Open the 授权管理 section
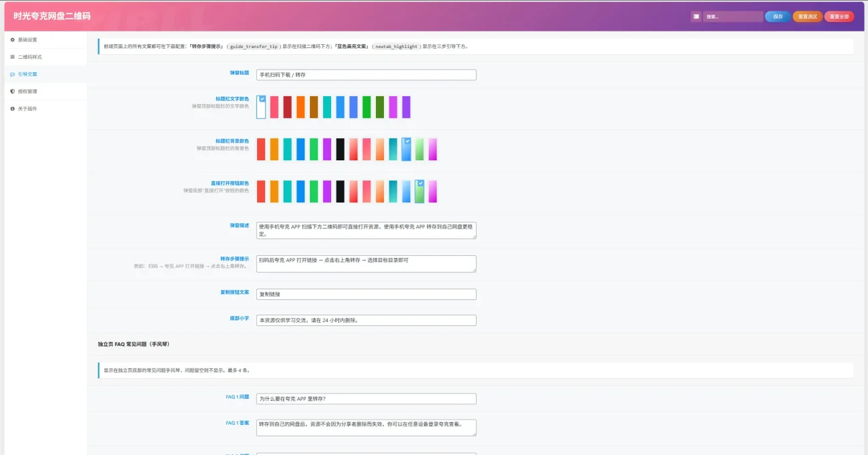 45,92
